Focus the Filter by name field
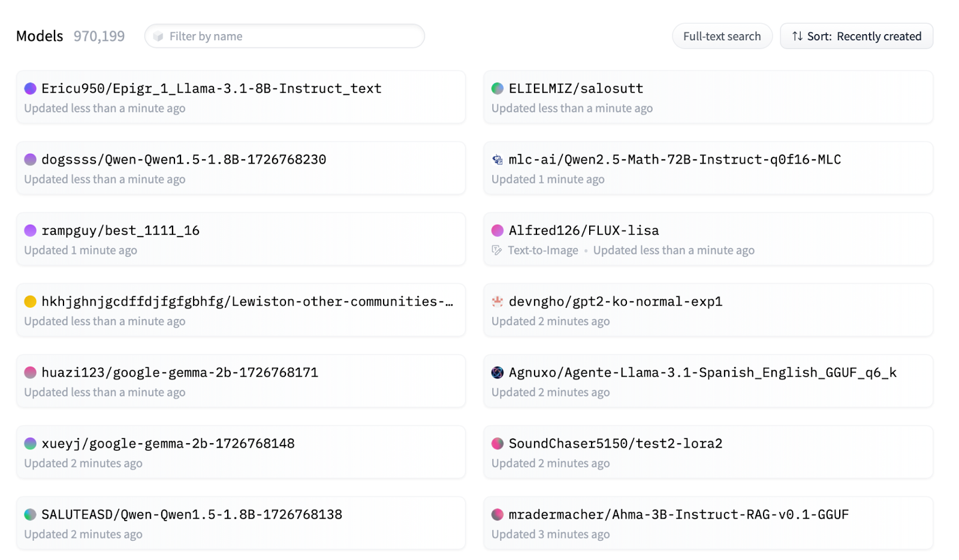The height and width of the screenshot is (560, 959). pyautogui.click(x=285, y=37)
